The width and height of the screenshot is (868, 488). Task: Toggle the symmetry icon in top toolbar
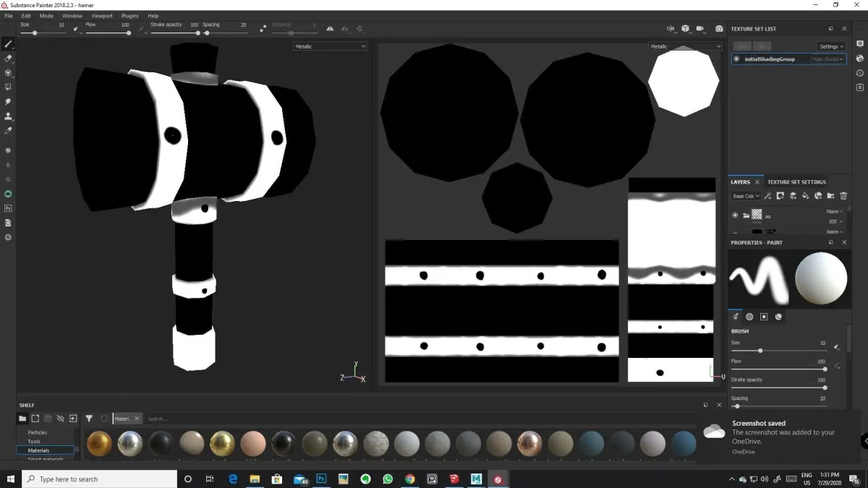(330, 29)
